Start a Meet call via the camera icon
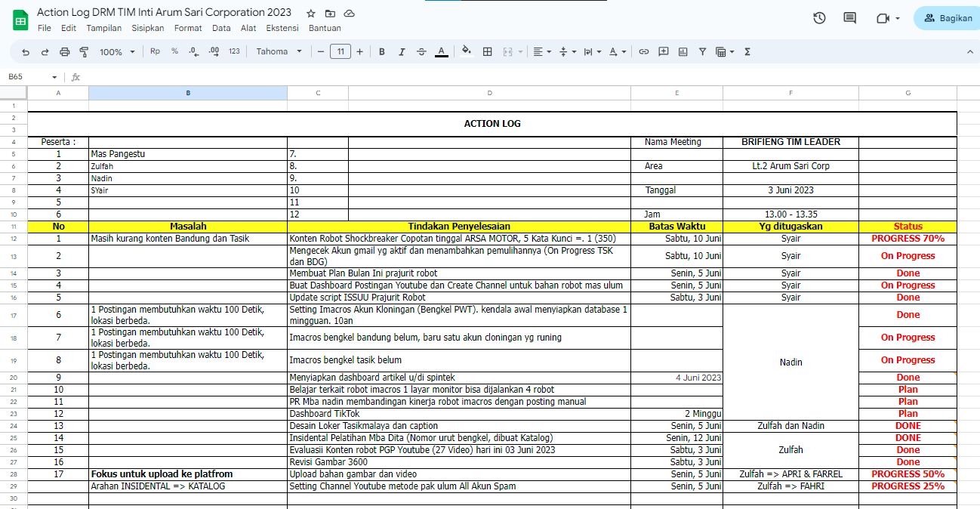Screen dimensions: 980x509 882,18
